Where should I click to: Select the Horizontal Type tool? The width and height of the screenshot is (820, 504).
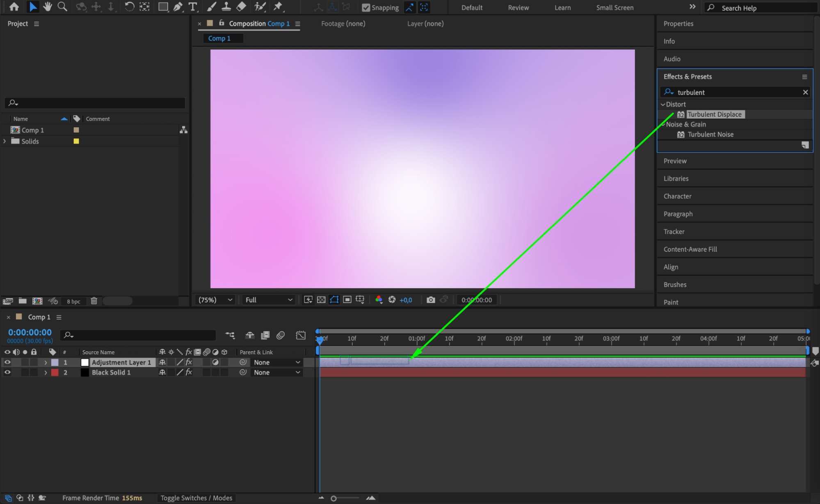(x=192, y=7)
